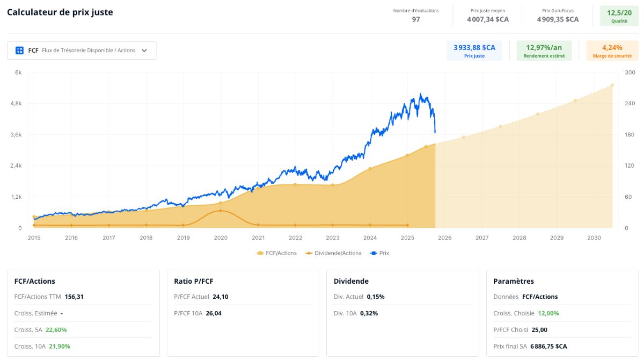Click the Prix juste moyen value
This screenshot has width=644, height=360.
488,19
